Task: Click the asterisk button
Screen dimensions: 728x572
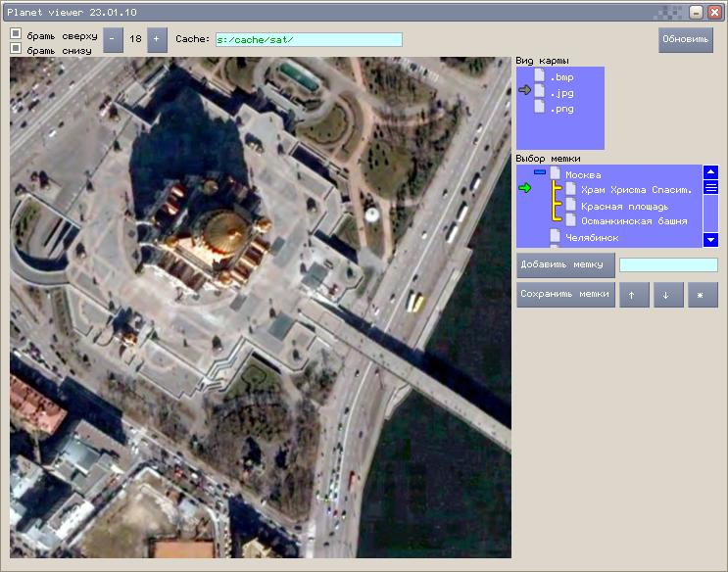Action: tap(703, 295)
